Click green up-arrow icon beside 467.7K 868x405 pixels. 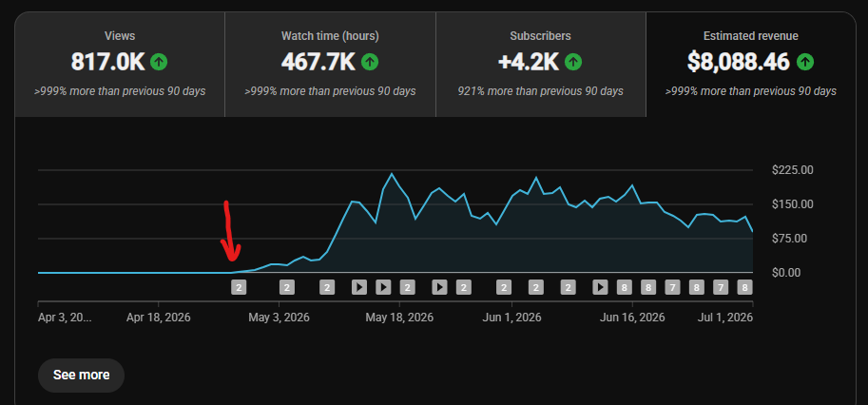(x=370, y=62)
